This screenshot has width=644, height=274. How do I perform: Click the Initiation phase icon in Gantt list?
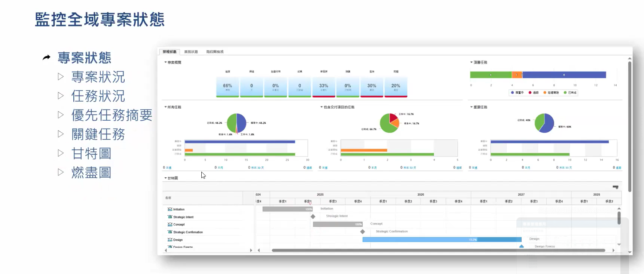coord(170,210)
